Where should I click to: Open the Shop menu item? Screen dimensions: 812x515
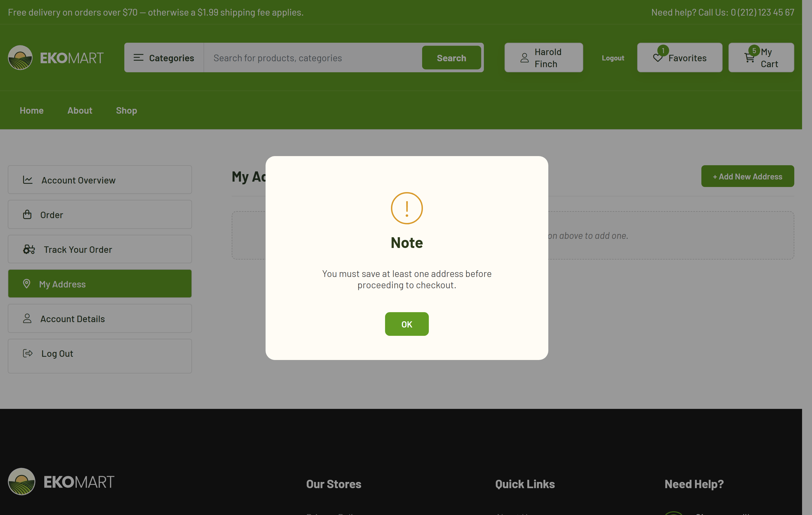(126, 110)
